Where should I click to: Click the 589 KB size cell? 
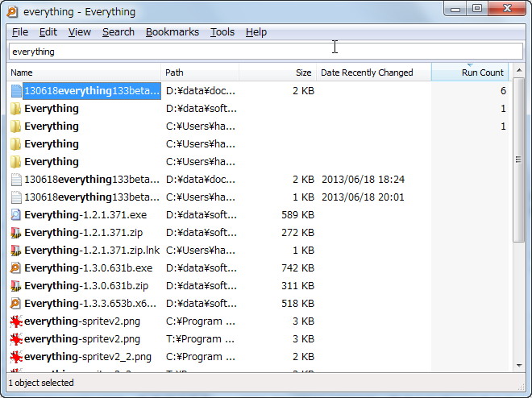tap(297, 215)
